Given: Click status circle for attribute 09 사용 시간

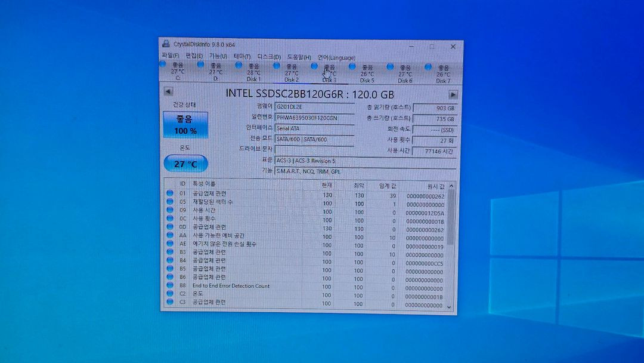Looking at the screenshot, I should (169, 210).
